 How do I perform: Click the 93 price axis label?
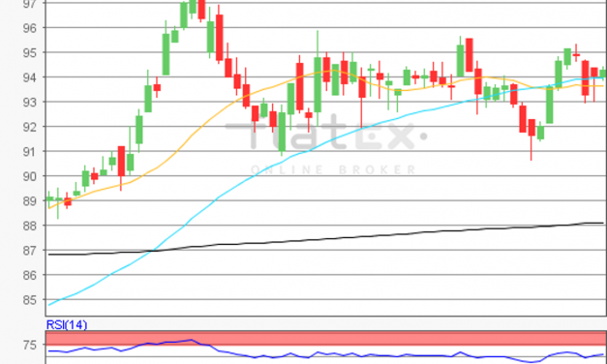click(31, 103)
